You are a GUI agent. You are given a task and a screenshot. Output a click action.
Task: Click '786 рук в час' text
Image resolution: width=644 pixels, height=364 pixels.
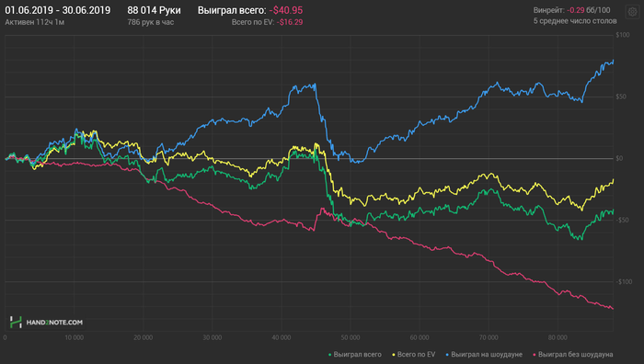click(150, 22)
